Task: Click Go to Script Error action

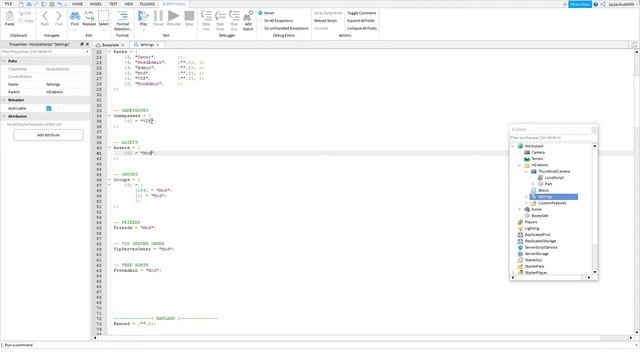Action: coord(328,13)
